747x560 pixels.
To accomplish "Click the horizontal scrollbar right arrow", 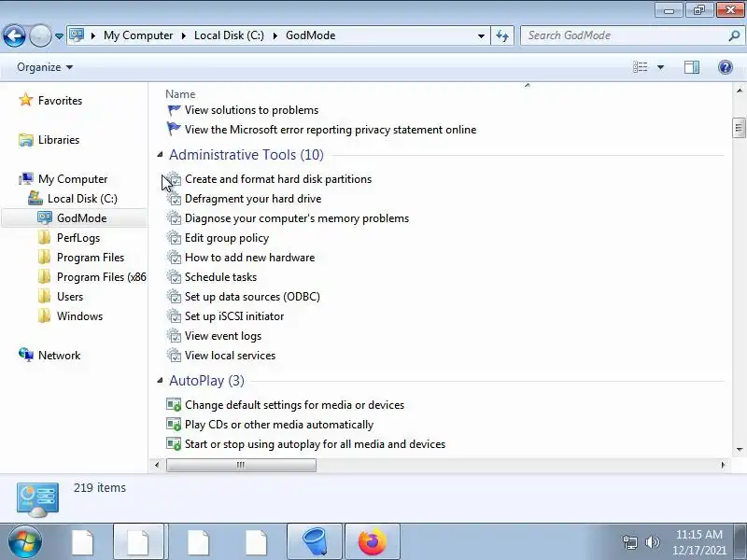I will click(x=723, y=465).
